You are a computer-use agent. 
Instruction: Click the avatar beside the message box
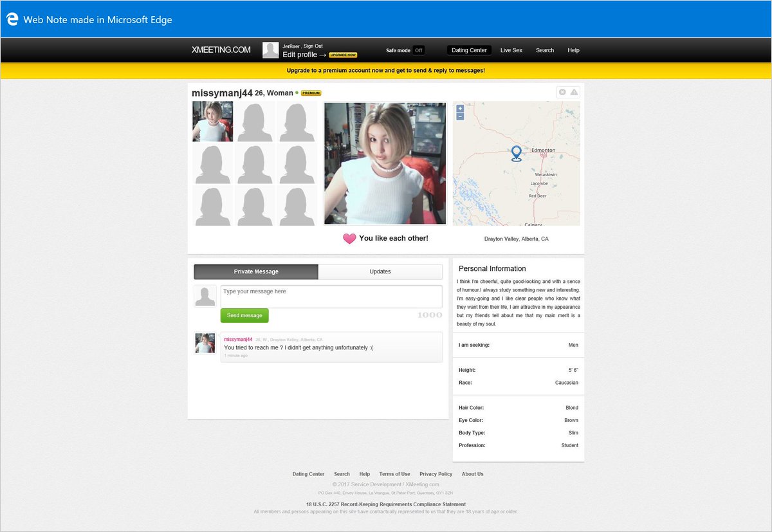[x=205, y=297]
